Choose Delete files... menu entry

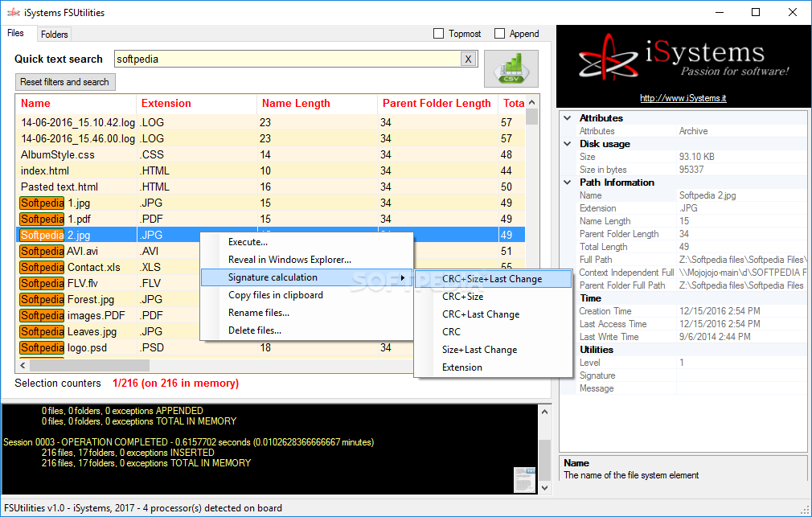pos(306,330)
